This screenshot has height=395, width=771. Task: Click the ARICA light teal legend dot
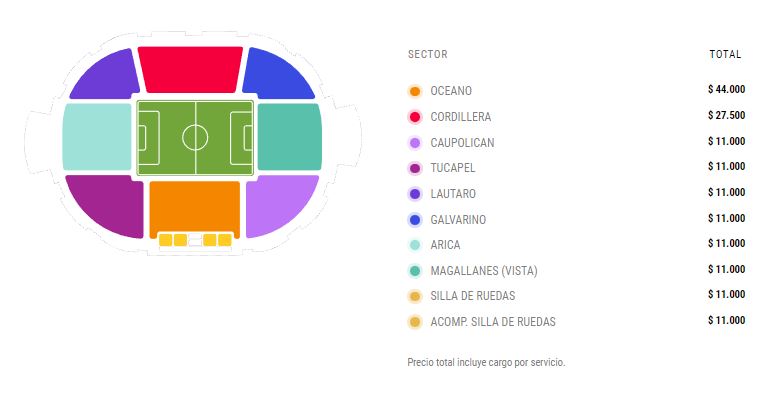point(415,245)
